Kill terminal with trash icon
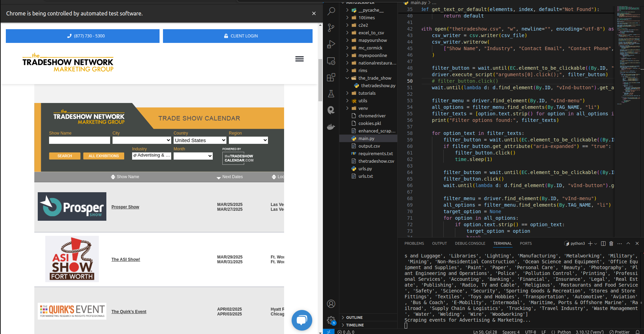This screenshot has width=644, height=334. [611, 243]
